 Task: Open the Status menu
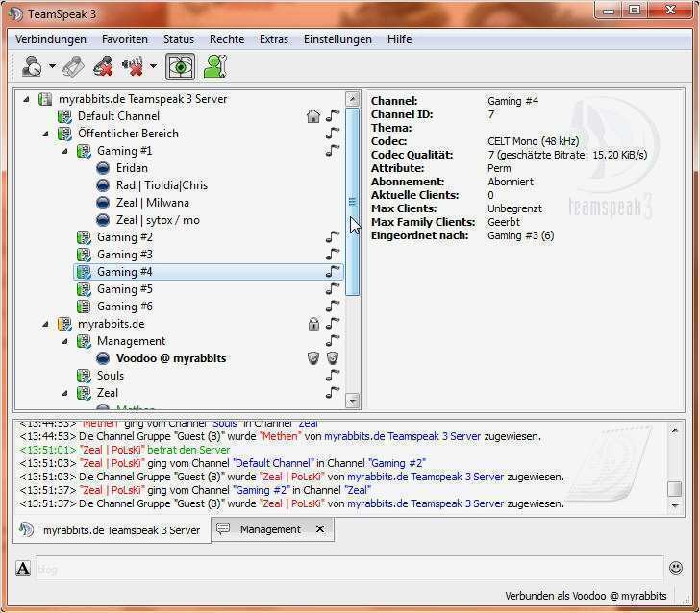point(179,39)
